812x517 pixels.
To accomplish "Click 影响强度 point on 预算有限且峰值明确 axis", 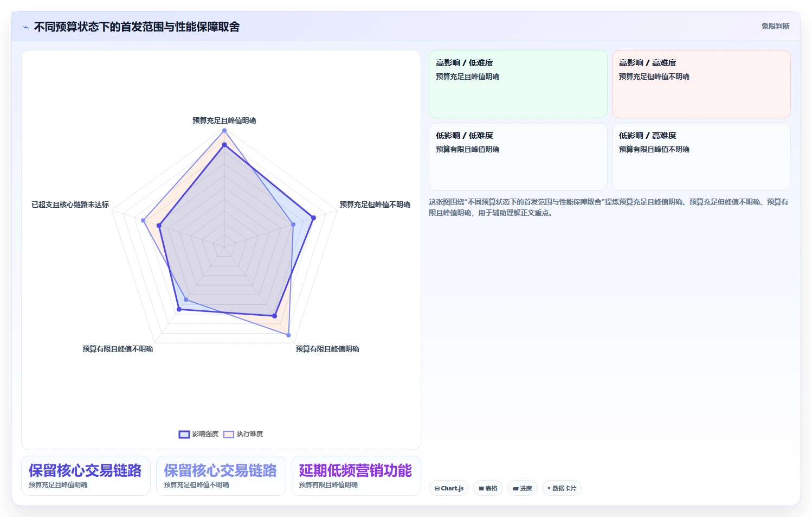I will tap(275, 316).
